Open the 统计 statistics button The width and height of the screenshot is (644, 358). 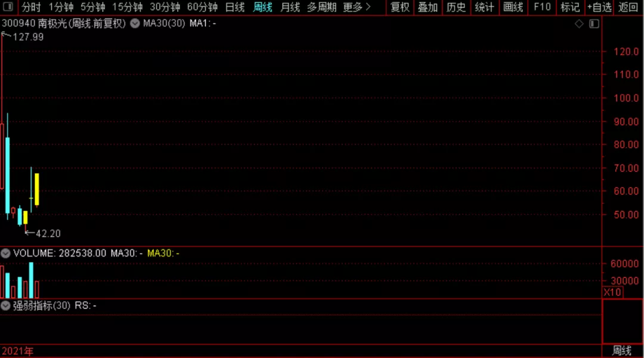point(484,7)
